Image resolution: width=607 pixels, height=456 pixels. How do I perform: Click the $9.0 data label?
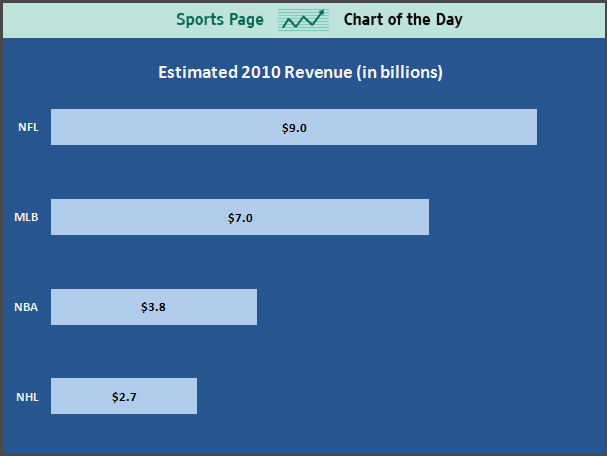pos(294,127)
